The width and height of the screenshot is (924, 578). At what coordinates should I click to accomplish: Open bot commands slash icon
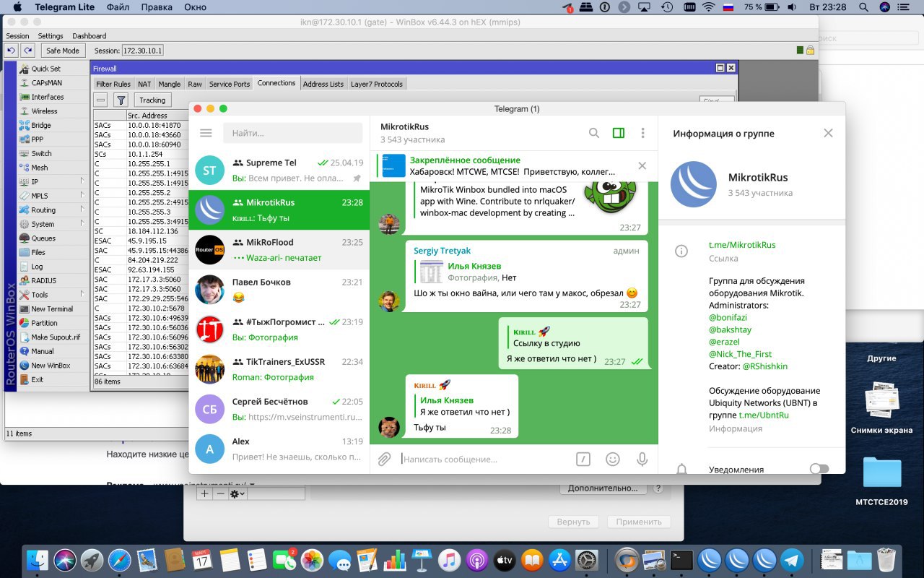click(583, 459)
